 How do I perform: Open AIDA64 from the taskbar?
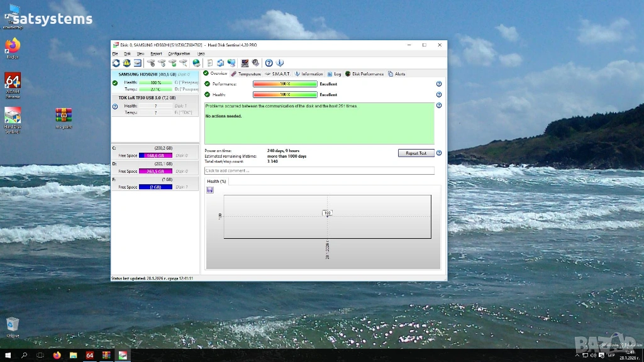point(90,355)
